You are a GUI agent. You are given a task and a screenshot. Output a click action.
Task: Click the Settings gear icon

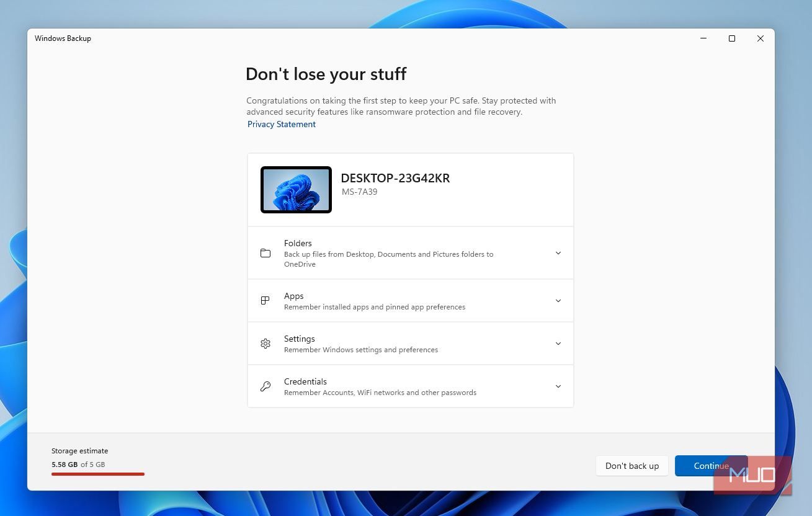(265, 344)
